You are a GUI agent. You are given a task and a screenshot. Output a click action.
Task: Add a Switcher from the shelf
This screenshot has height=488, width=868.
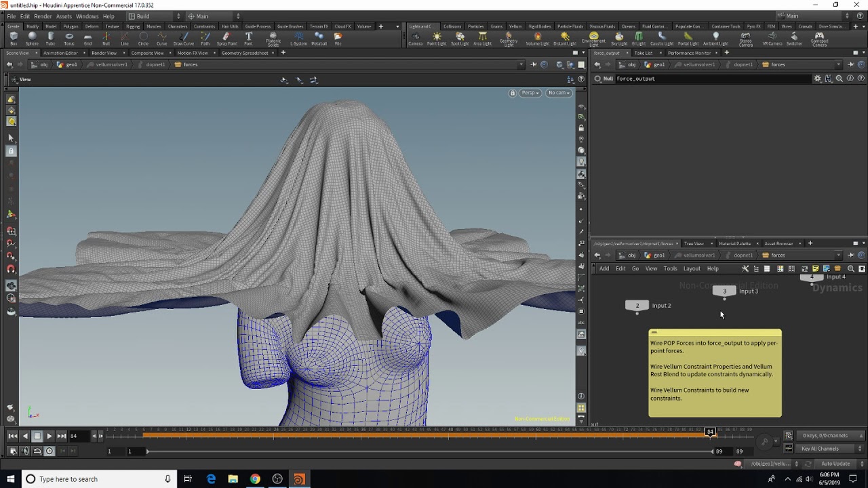pyautogui.click(x=794, y=39)
